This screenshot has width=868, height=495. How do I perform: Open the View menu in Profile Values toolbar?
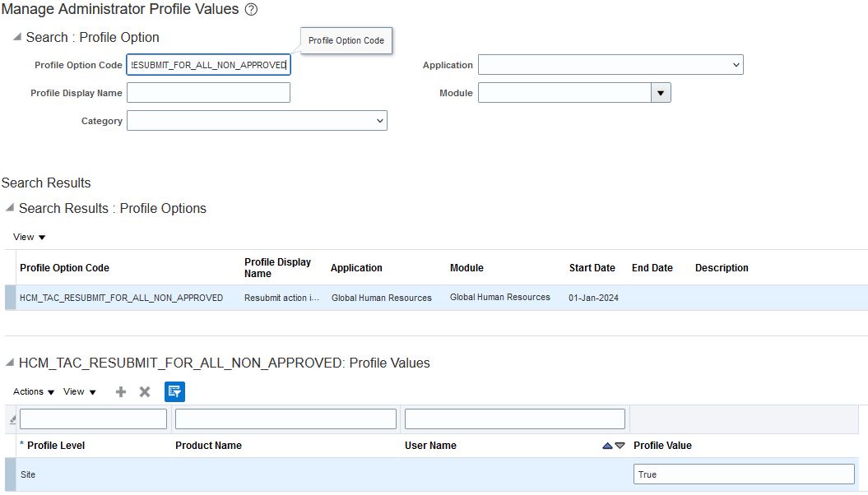click(x=80, y=392)
